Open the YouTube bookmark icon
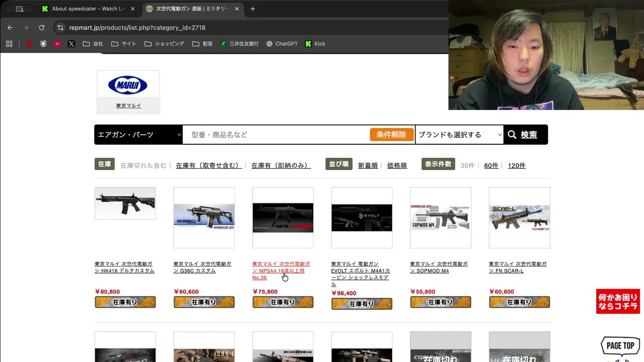Viewport: 644px width, 362px height. pyautogui.click(x=57, y=44)
